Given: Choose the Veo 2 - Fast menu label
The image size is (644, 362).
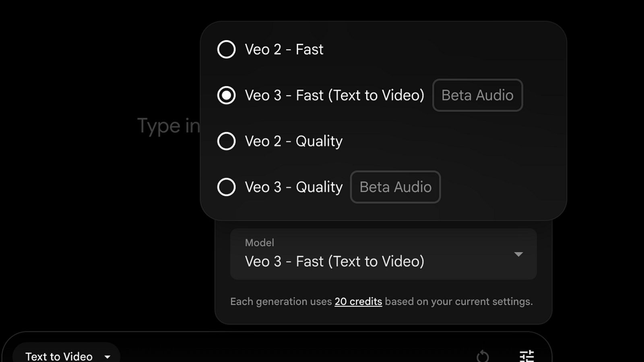Looking at the screenshot, I should tap(284, 49).
